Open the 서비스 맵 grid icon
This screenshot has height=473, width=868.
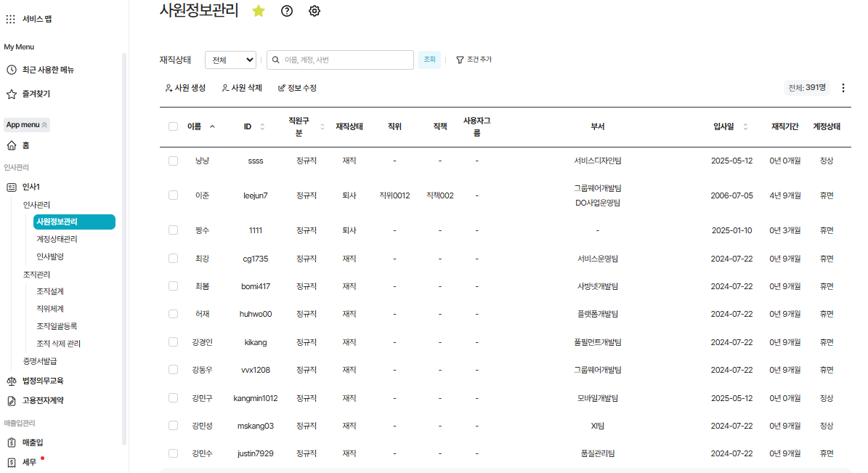click(10, 19)
